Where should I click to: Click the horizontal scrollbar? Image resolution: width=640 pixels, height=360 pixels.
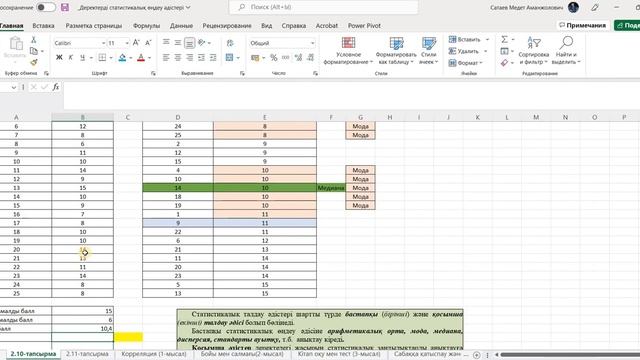point(569,355)
